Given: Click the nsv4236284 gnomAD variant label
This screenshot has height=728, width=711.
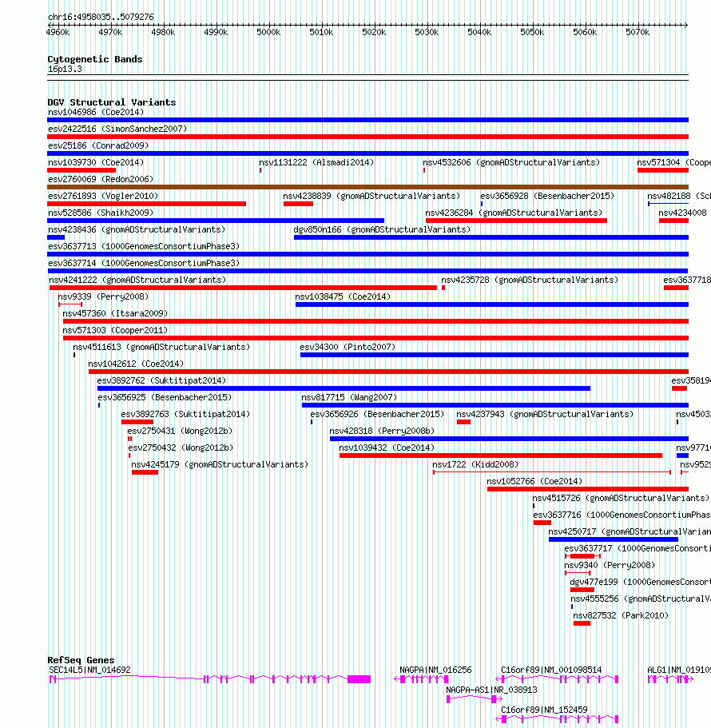Looking at the screenshot, I should tap(514, 213).
